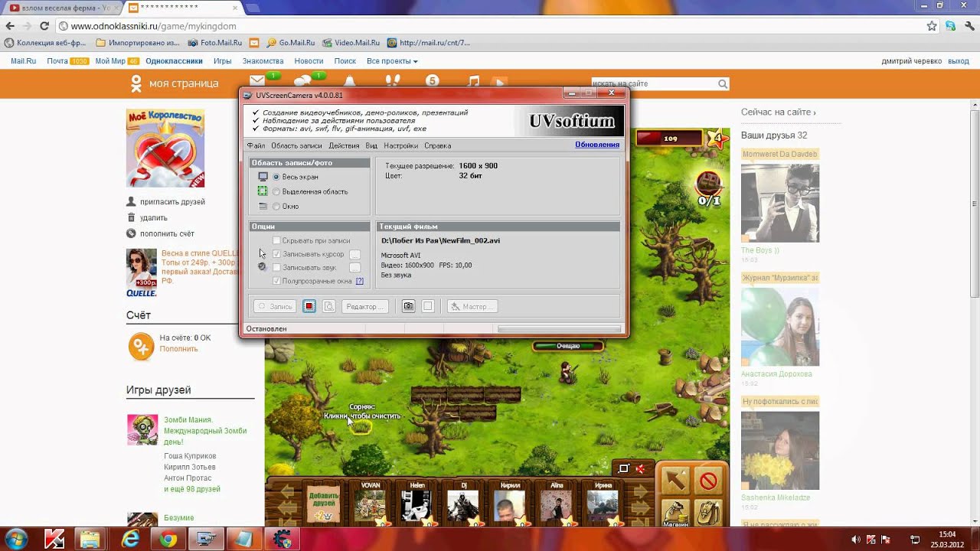Click the Обновления link
This screenshot has height=551, width=980.
point(597,145)
